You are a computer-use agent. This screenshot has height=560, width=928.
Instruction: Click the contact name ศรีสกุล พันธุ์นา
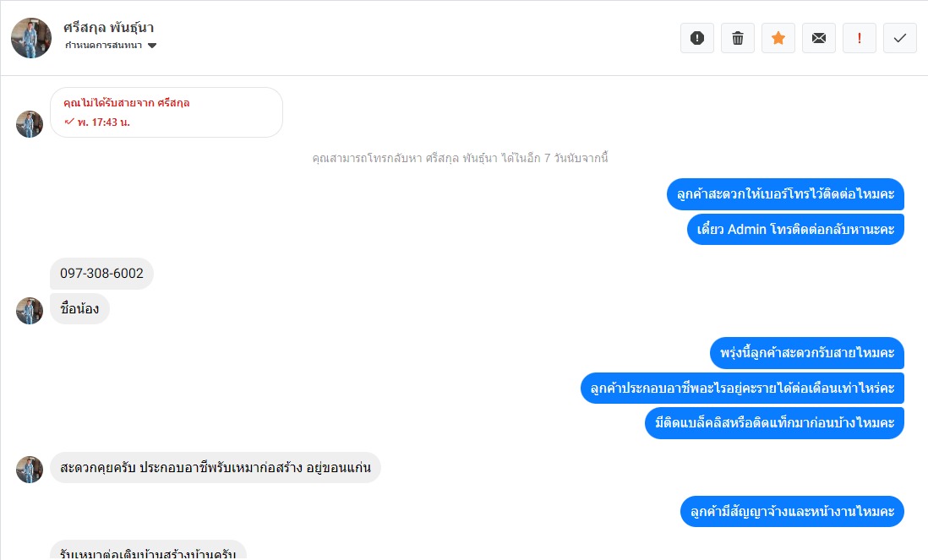(109, 27)
